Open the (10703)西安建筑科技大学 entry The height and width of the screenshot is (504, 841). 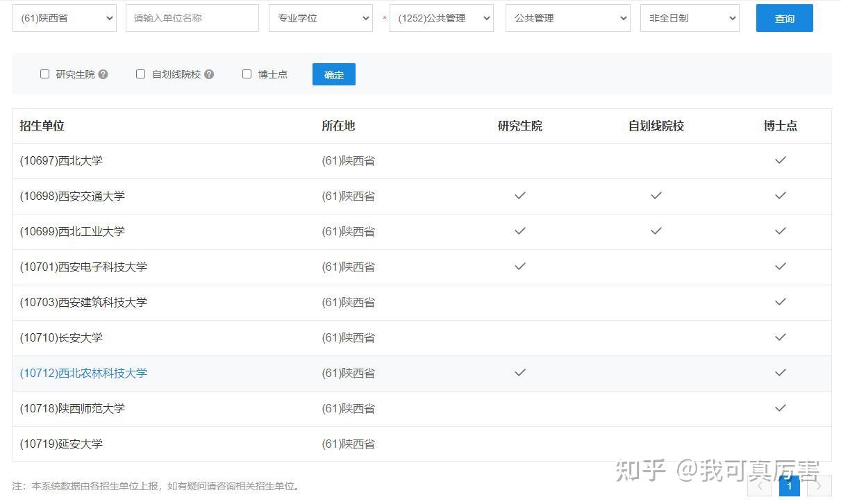(x=83, y=302)
